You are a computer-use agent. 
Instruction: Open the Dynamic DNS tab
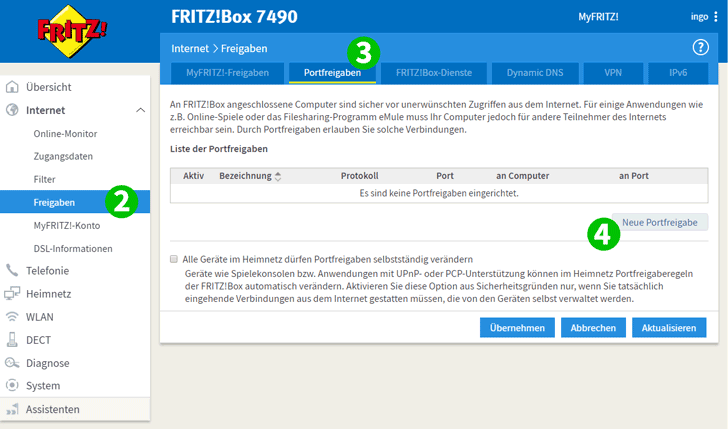[535, 73]
